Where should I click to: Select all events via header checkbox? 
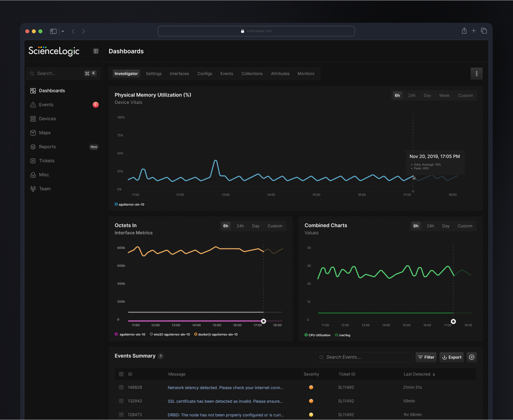pos(121,374)
